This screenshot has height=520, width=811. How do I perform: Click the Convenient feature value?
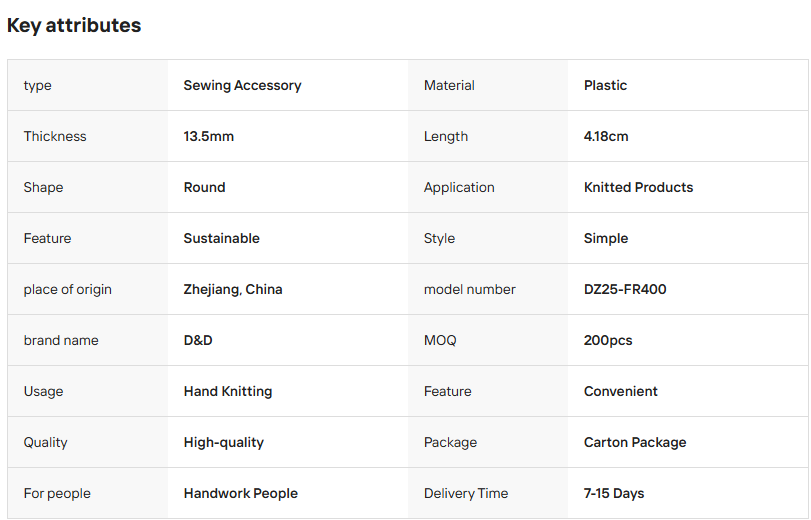[x=621, y=391]
